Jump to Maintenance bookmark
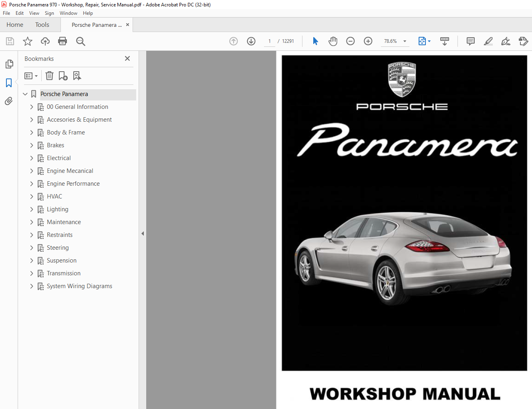The width and height of the screenshot is (532, 409). click(64, 222)
